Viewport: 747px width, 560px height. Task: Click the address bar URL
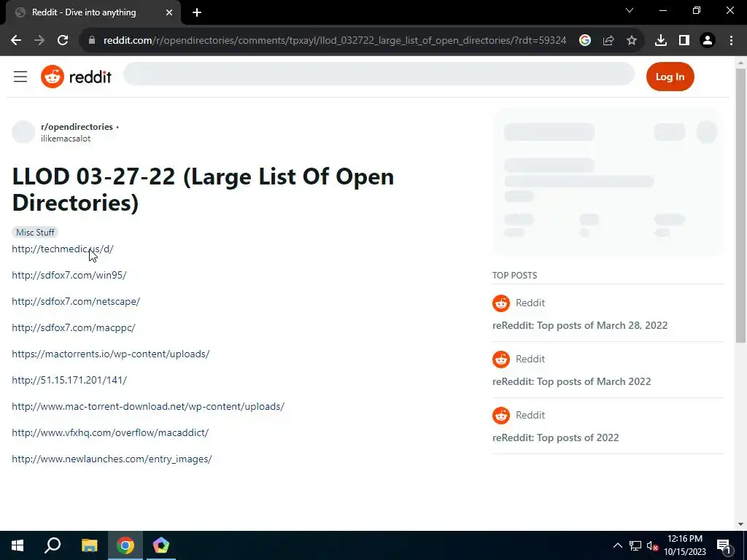coord(334,41)
